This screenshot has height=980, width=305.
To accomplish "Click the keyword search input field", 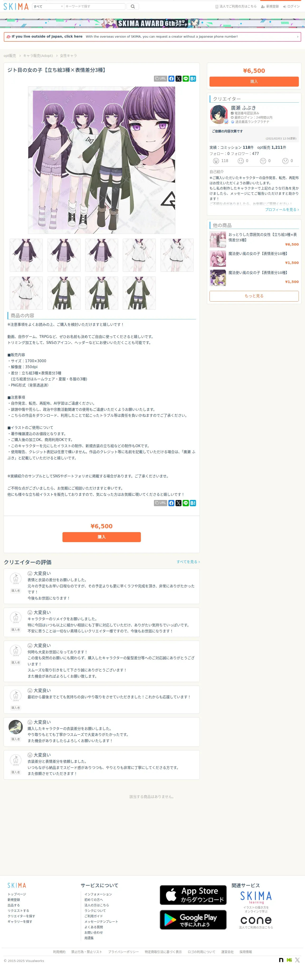I will click(95, 6).
